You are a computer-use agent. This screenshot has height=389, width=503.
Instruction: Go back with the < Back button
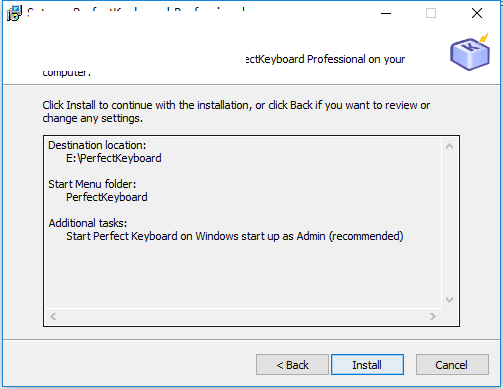point(292,365)
